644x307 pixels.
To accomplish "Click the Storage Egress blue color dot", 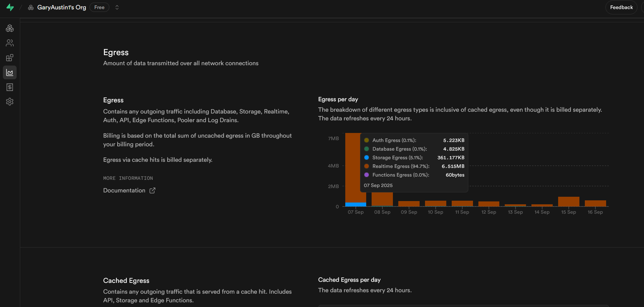I will click(x=367, y=157).
